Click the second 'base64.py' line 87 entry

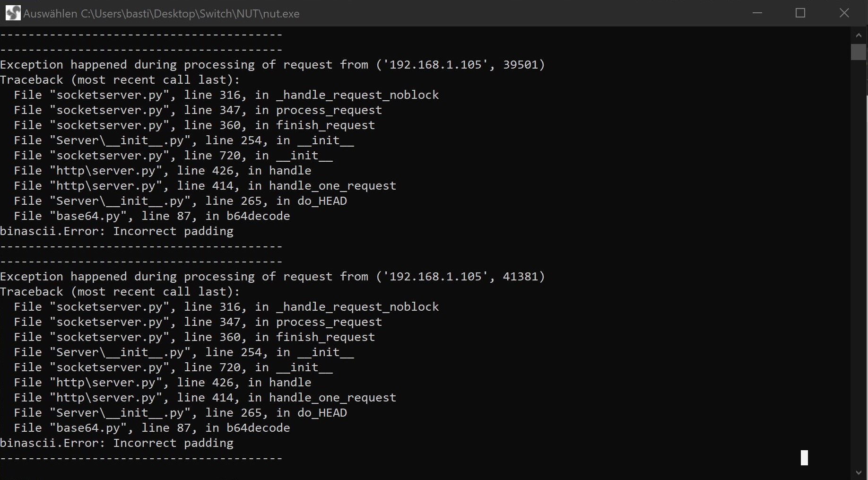point(152,428)
